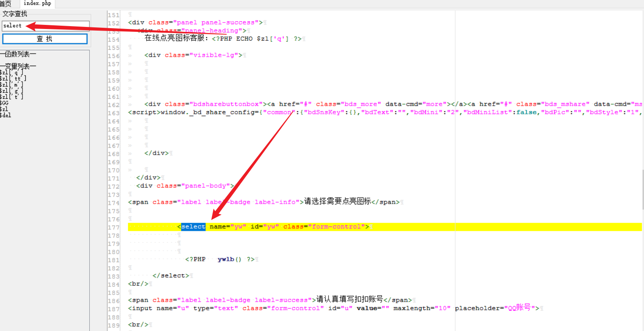Select the —函数列表— header in the list

pos(18,54)
